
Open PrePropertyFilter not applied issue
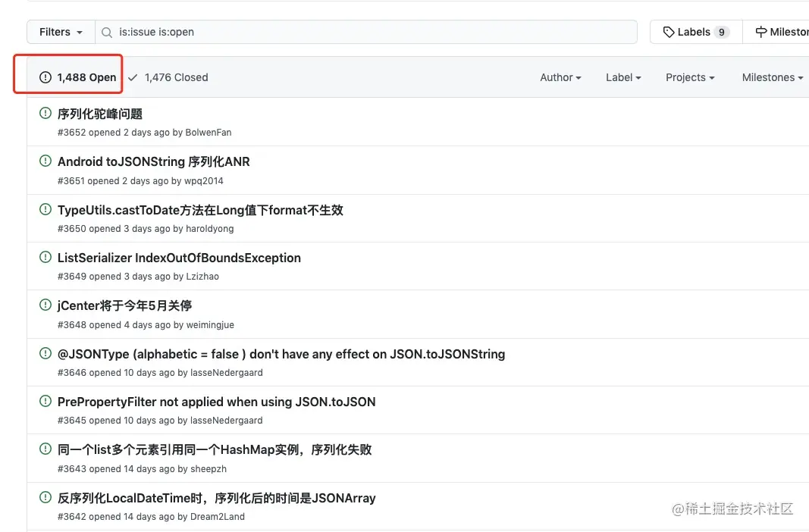click(x=217, y=402)
